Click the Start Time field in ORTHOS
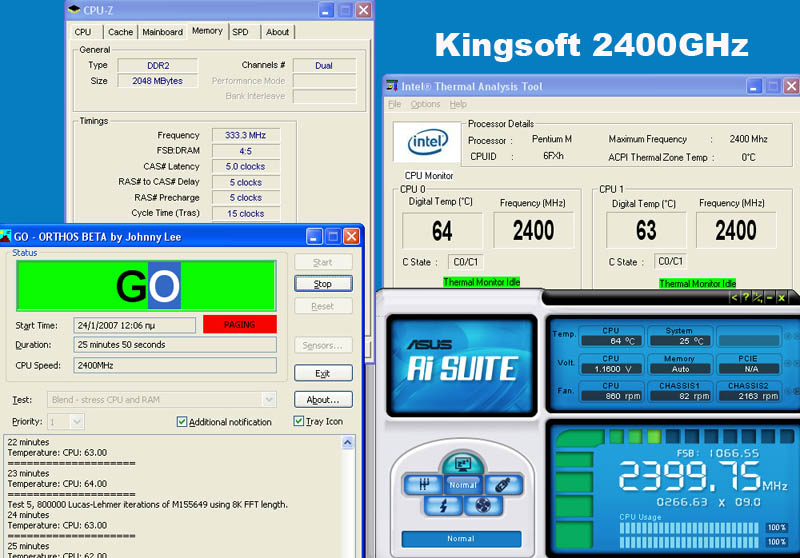The image size is (800, 558). pos(135,325)
